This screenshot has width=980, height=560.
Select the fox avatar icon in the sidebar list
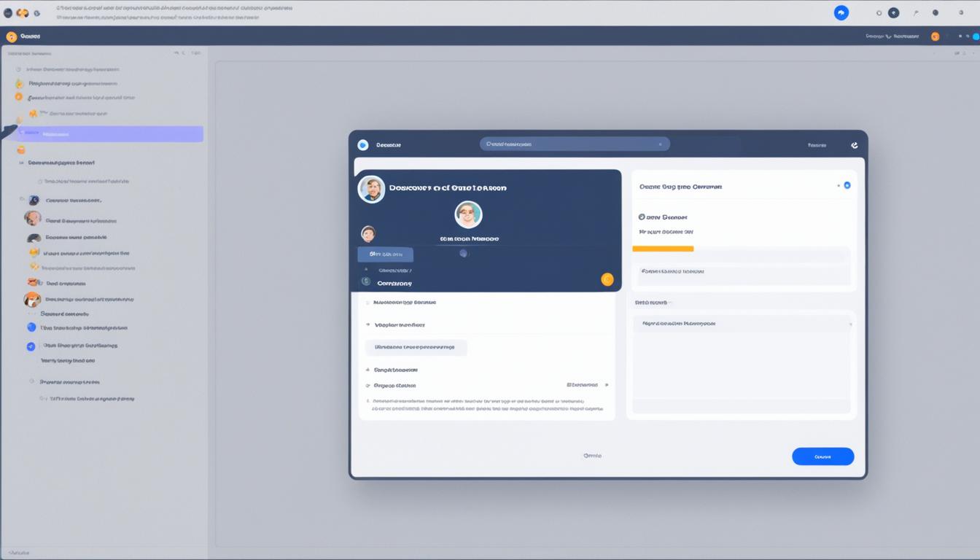[x=32, y=299]
